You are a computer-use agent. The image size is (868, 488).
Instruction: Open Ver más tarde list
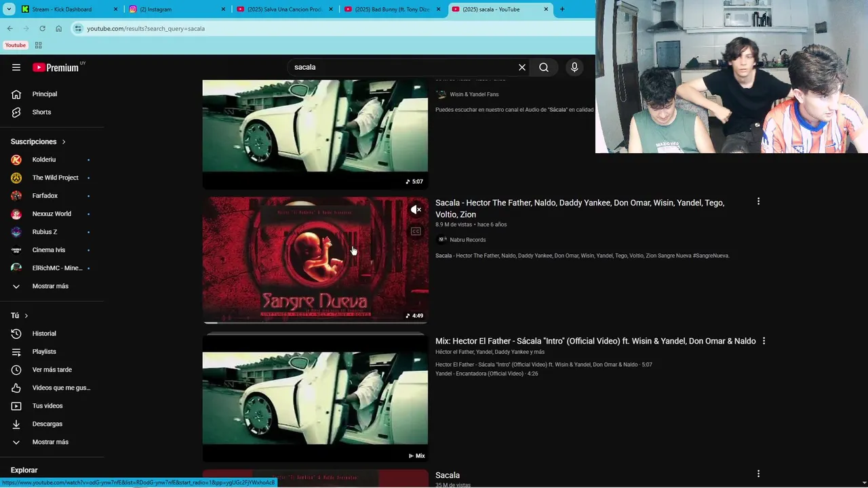[x=52, y=369]
